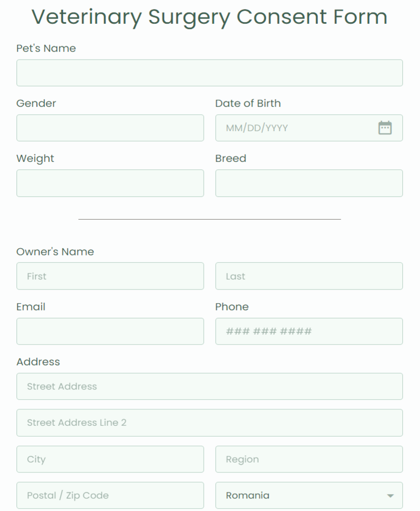Viewport: 420px width, 511px height.
Task: Click the owner's Last name field
Action: pyautogui.click(x=309, y=276)
